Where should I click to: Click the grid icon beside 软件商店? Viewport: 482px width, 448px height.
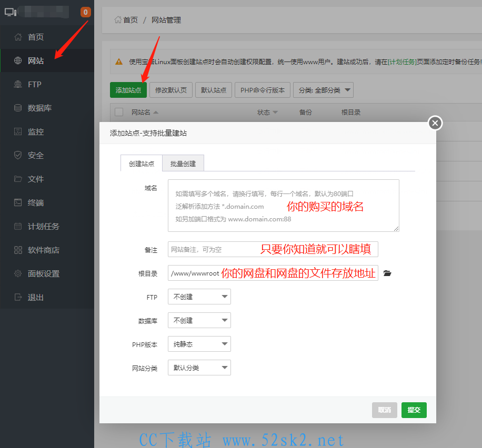[x=18, y=250]
